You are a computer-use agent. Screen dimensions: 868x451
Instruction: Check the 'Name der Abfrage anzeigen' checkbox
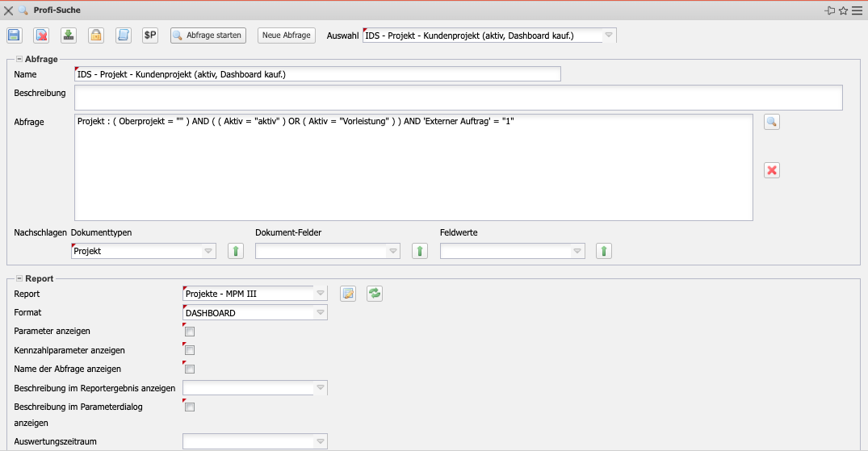tap(190, 370)
